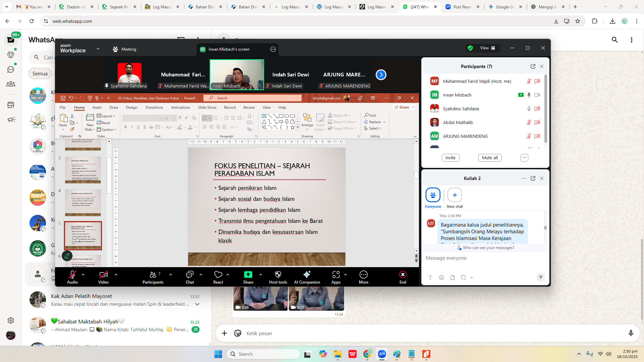Image resolution: width=644 pixels, height=362 pixels.
Task: Record WhatsApp voice message microphone
Action: click(x=631, y=333)
